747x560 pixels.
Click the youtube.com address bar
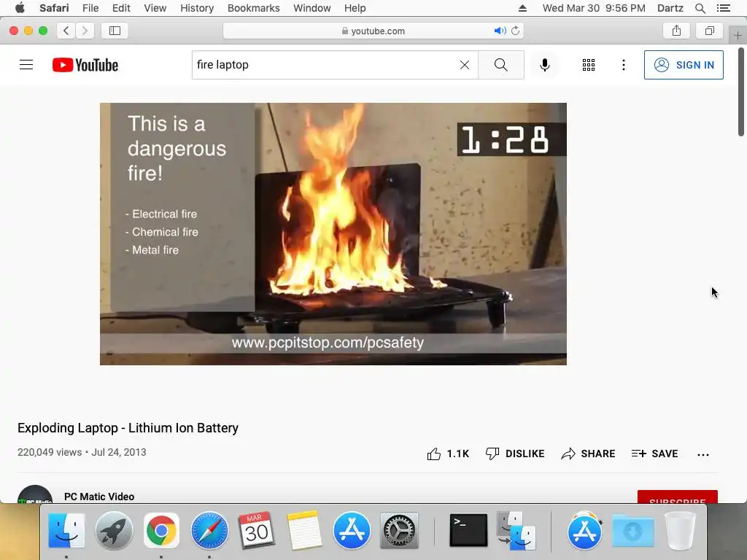tap(373, 31)
